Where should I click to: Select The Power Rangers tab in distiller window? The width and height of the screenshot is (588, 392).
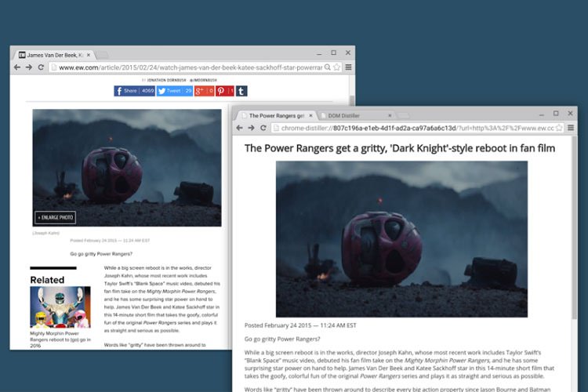tap(277, 116)
